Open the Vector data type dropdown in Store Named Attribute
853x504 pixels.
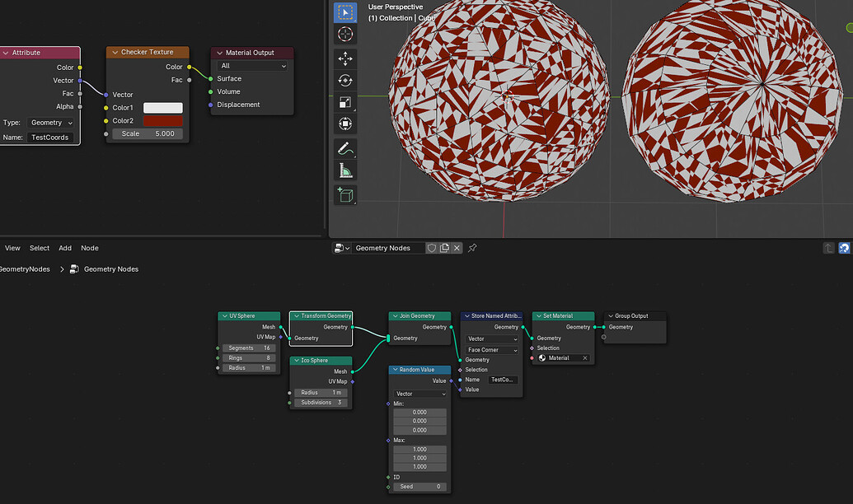[x=492, y=338]
